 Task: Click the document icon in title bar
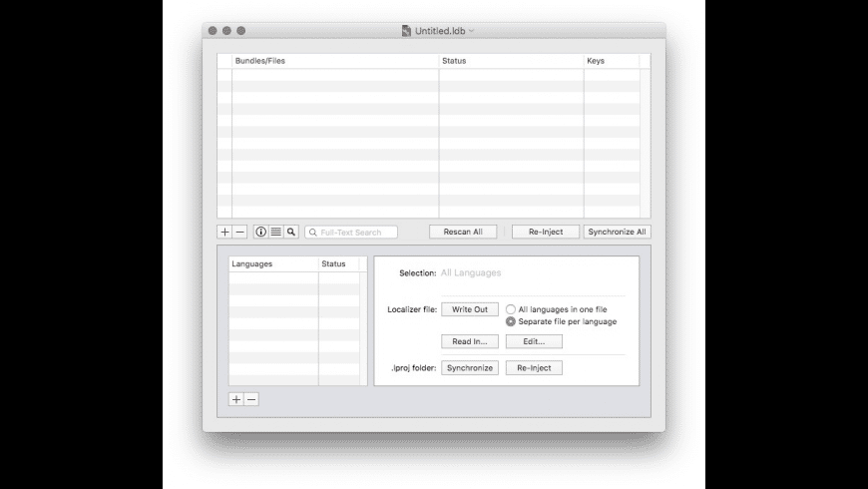pos(406,31)
